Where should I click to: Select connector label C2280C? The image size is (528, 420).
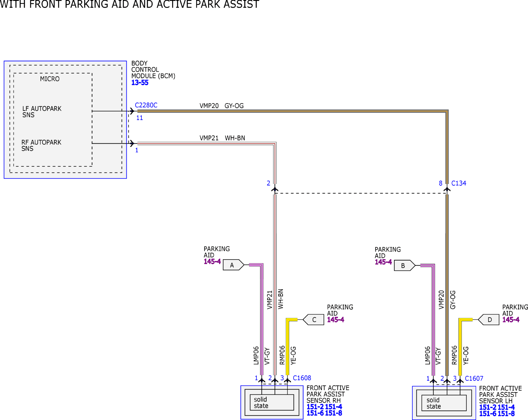(146, 105)
